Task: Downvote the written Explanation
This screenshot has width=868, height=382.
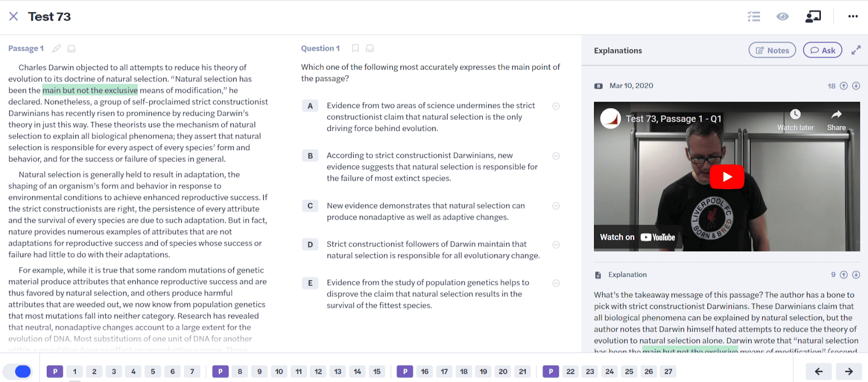Action: [x=856, y=275]
